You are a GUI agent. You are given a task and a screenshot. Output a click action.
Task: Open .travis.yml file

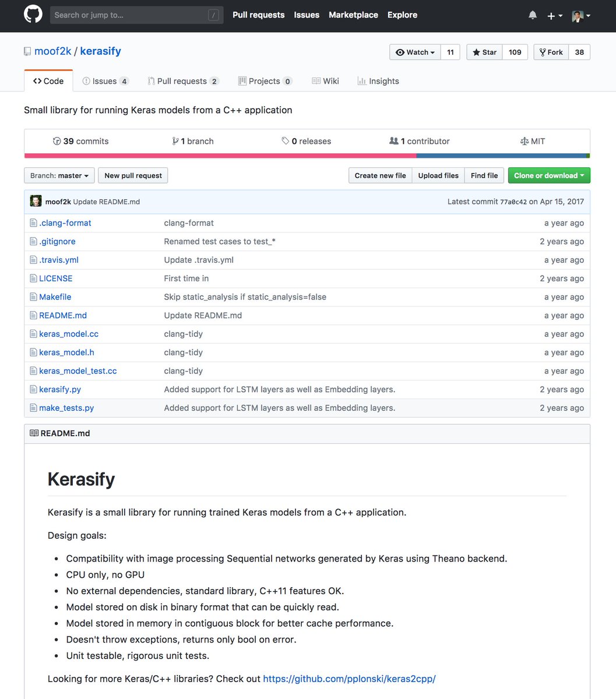tap(59, 260)
